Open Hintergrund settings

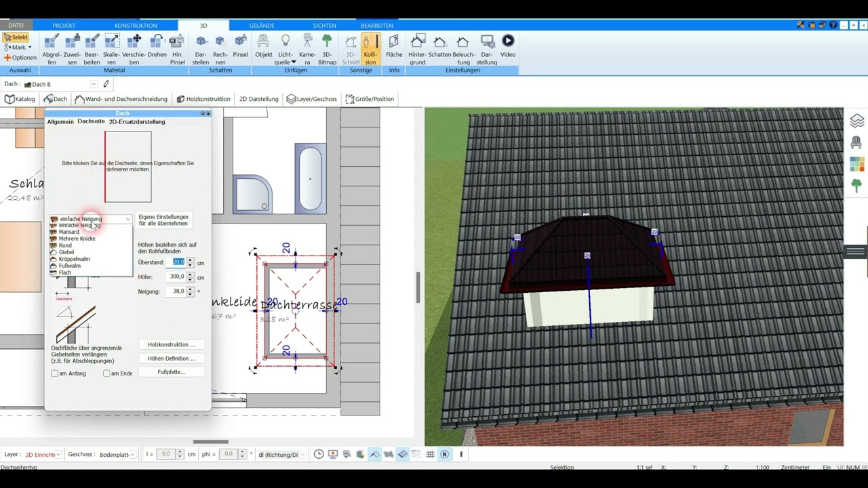pos(418,49)
